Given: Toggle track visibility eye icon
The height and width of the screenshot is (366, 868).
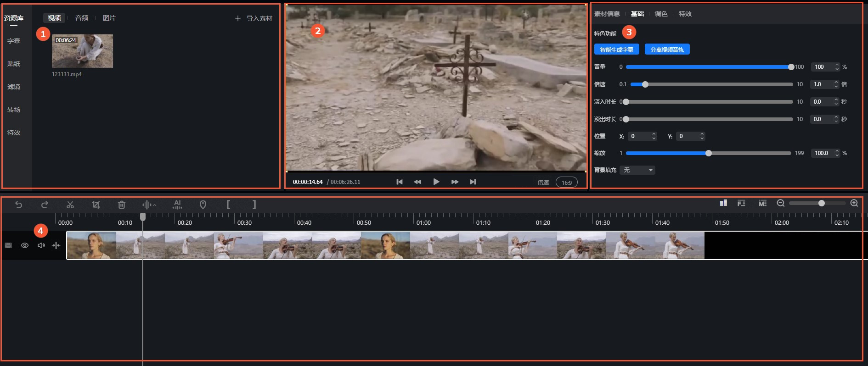Looking at the screenshot, I should tap(25, 245).
